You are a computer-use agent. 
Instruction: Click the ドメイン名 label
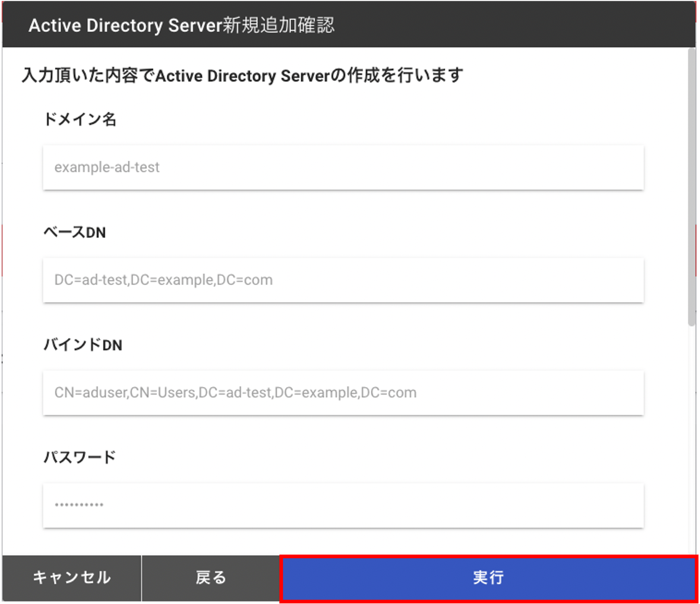(x=80, y=119)
